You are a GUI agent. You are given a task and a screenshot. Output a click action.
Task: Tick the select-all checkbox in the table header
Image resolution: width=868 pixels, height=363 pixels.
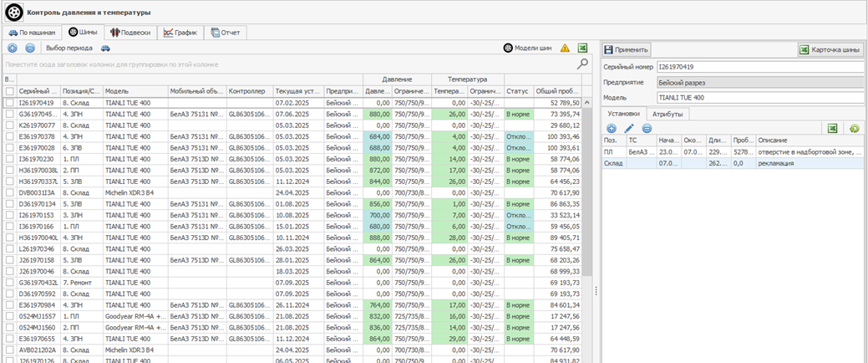pos(9,90)
